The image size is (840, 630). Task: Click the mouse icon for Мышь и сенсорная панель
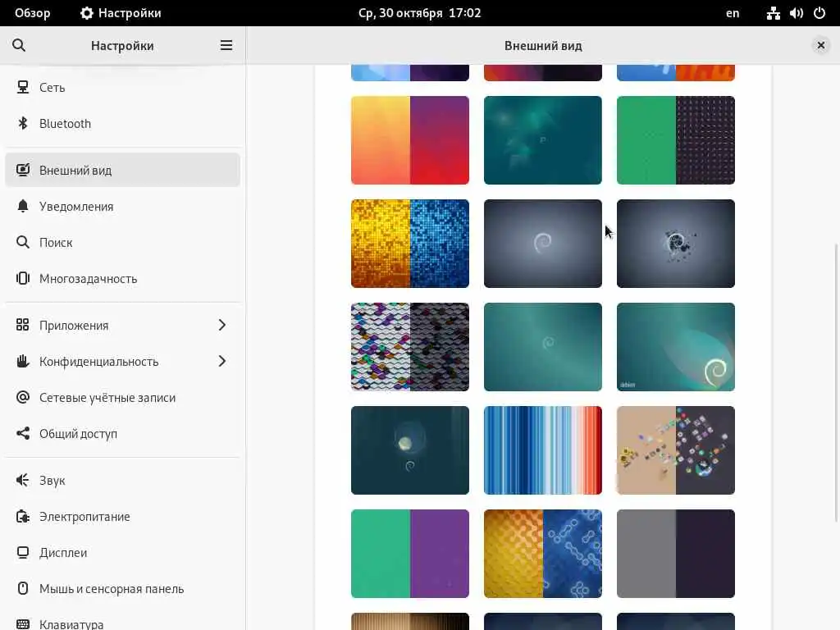(22, 588)
